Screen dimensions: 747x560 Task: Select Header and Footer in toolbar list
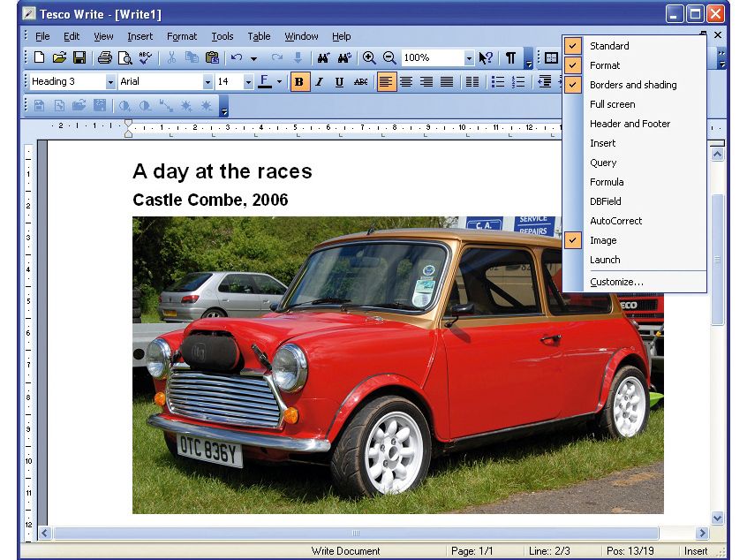pos(630,124)
